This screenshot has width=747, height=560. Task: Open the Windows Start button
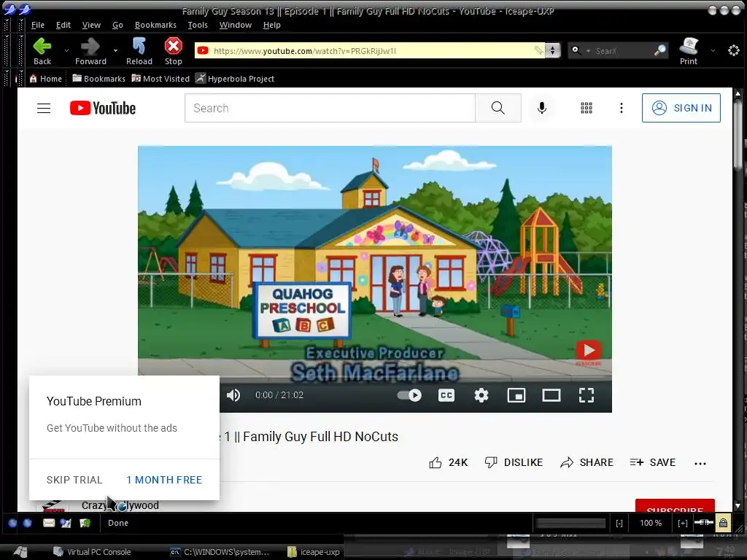tap(20, 552)
